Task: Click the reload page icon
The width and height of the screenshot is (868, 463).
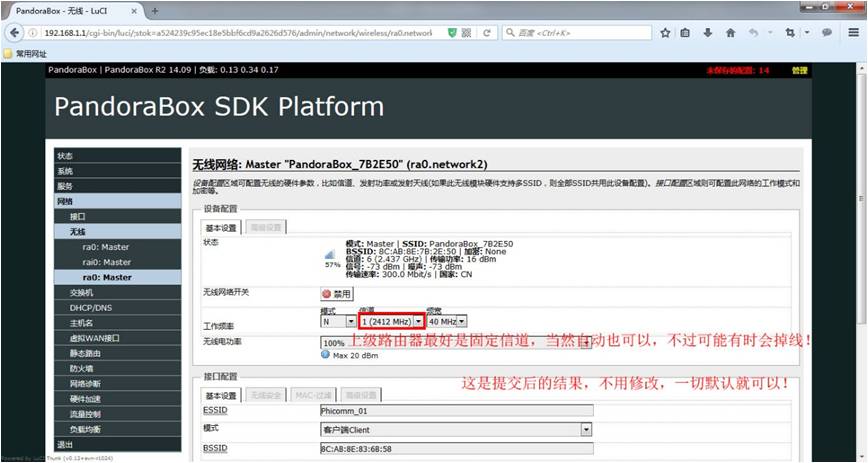Action: tap(487, 33)
